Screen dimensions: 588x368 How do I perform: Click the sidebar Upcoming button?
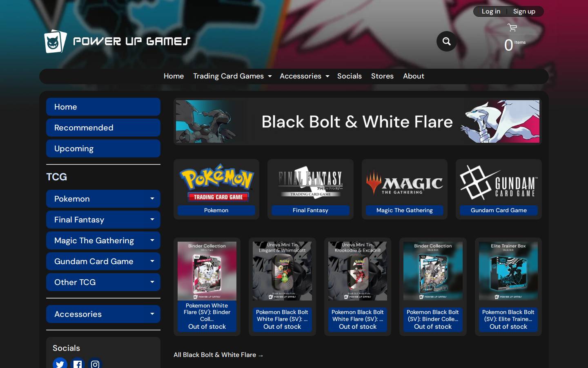point(103,148)
